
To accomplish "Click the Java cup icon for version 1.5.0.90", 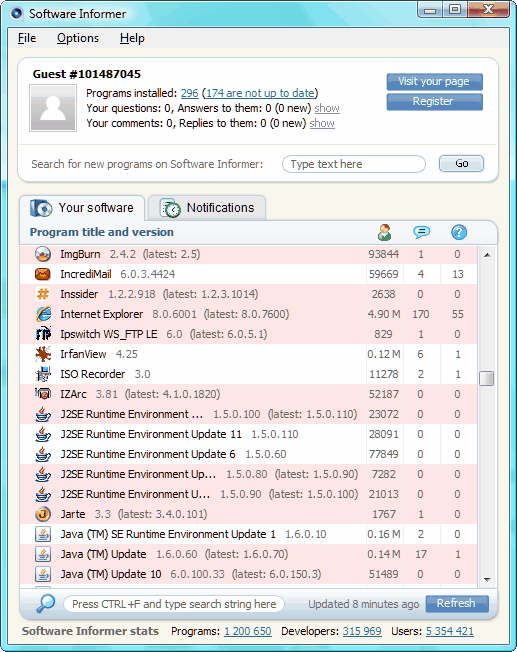I will pos(43,494).
